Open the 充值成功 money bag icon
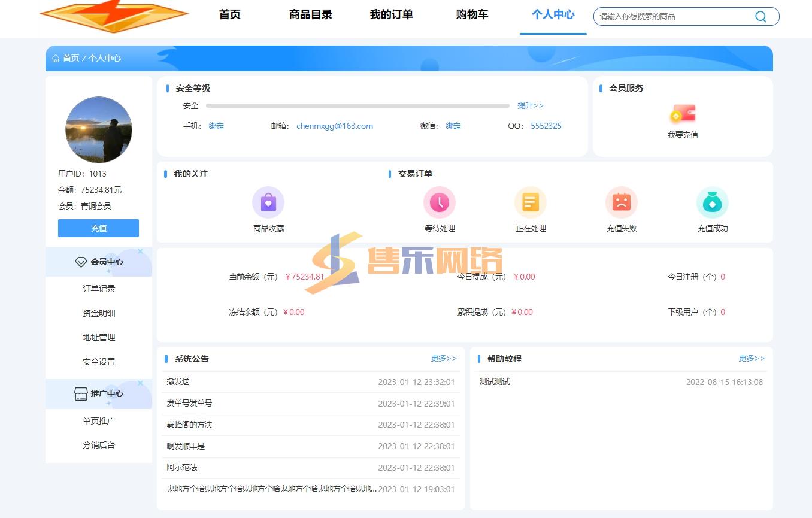This screenshot has width=812, height=518. (713, 202)
